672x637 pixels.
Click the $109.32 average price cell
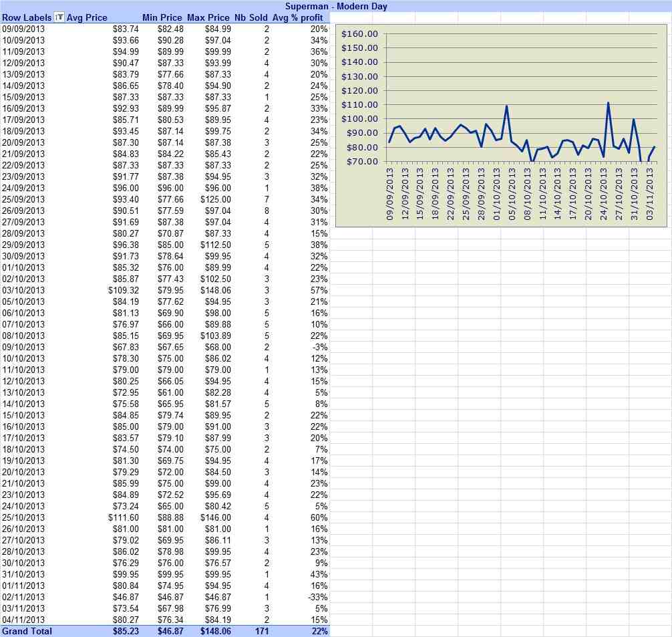(x=124, y=290)
